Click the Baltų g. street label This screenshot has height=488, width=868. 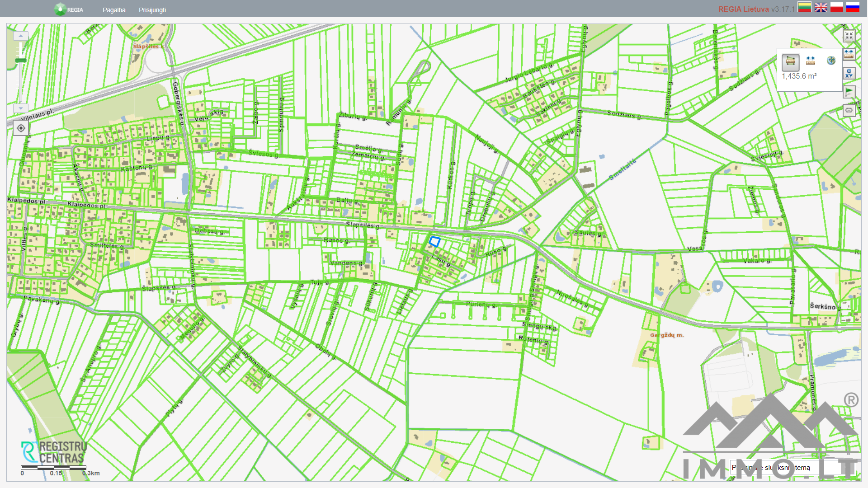(348, 200)
